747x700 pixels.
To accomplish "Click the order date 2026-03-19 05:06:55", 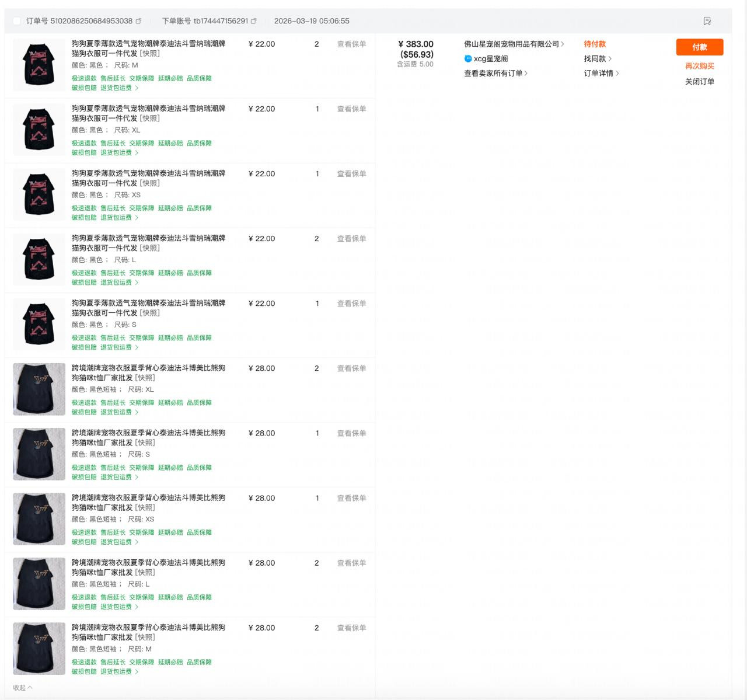I will [x=312, y=21].
